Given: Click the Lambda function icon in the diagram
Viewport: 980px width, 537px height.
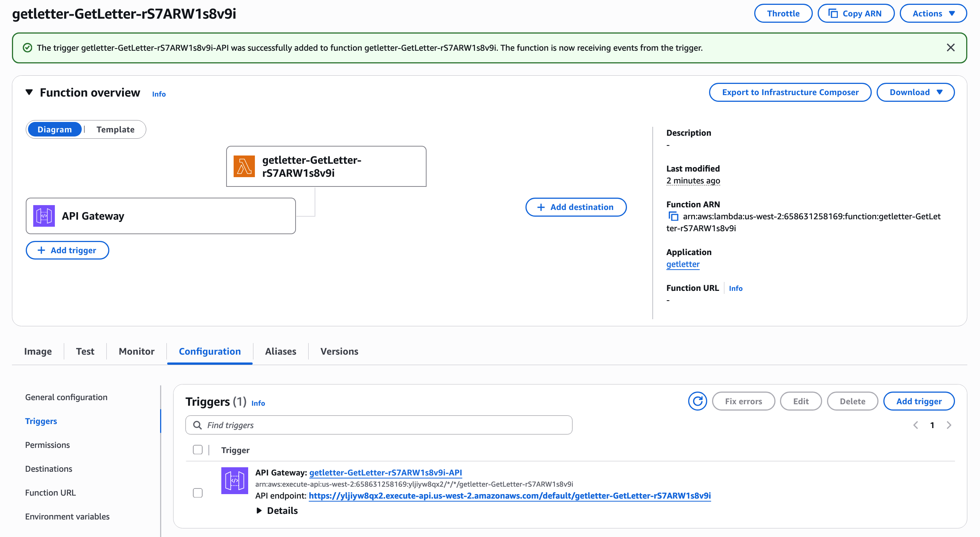Looking at the screenshot, I should [244, 166].
